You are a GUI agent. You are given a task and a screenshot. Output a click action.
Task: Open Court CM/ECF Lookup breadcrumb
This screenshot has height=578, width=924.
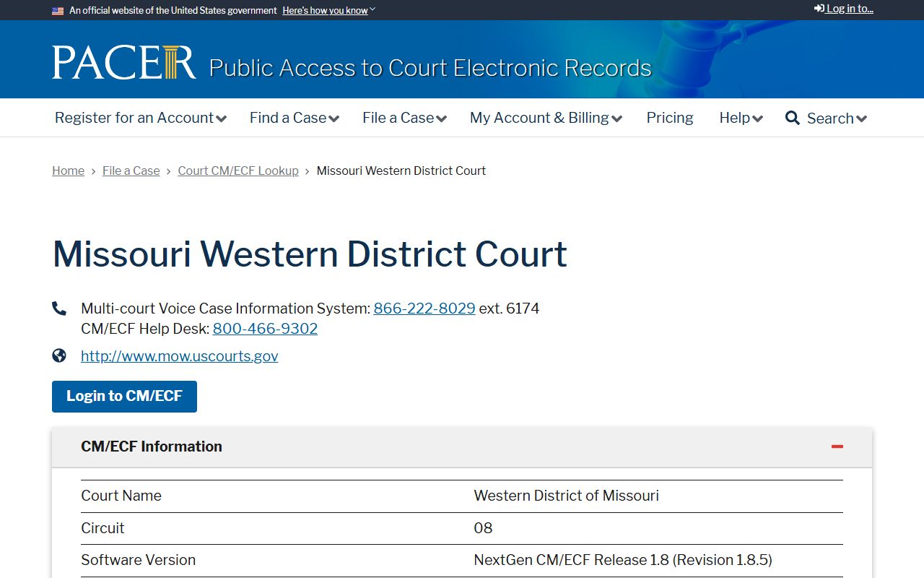(238, 171)
